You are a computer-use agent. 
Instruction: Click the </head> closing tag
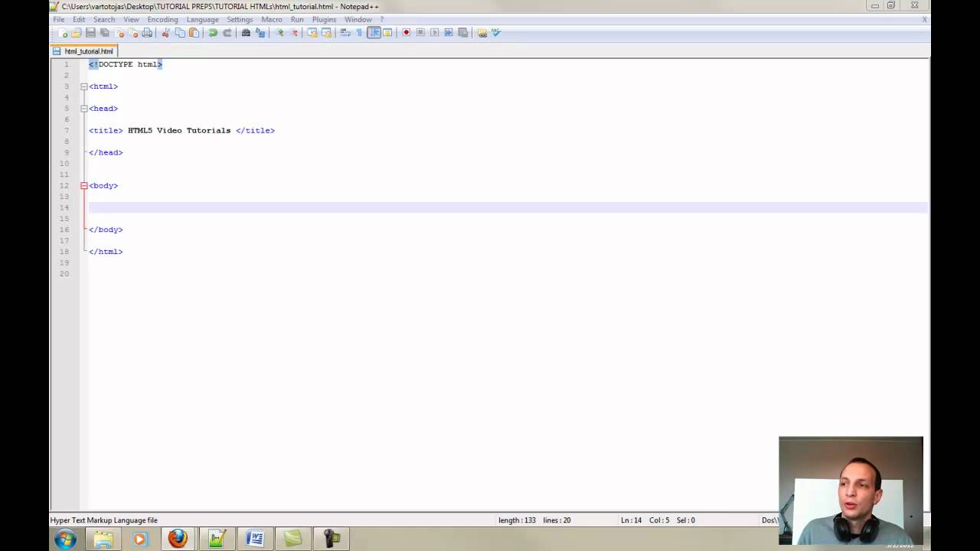[x=106, y=152]
